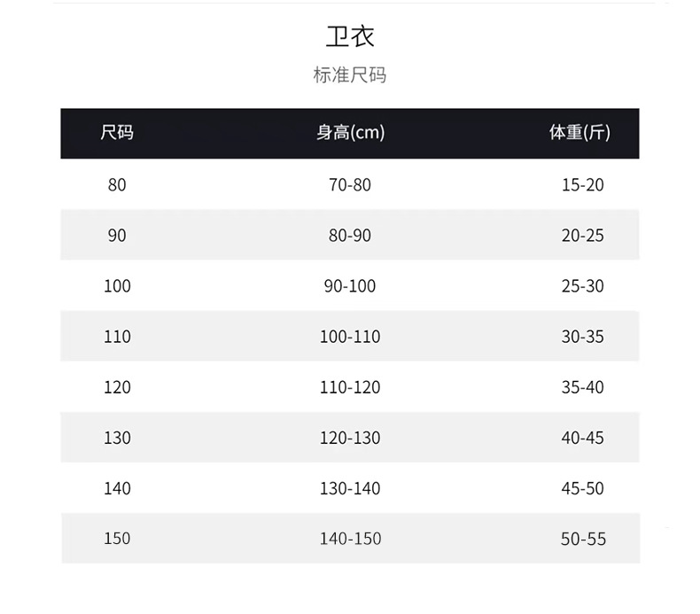This screenshot has height=614, width=700.
Task: Select the 体重(斤) column header
Action: [x=580, y=133]
